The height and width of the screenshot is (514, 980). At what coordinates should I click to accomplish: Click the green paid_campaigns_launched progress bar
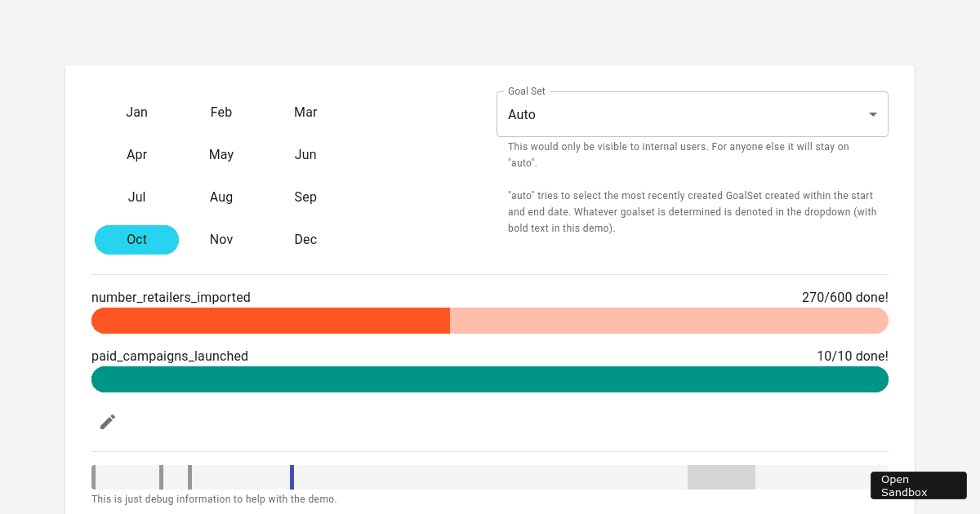[490, 379]
